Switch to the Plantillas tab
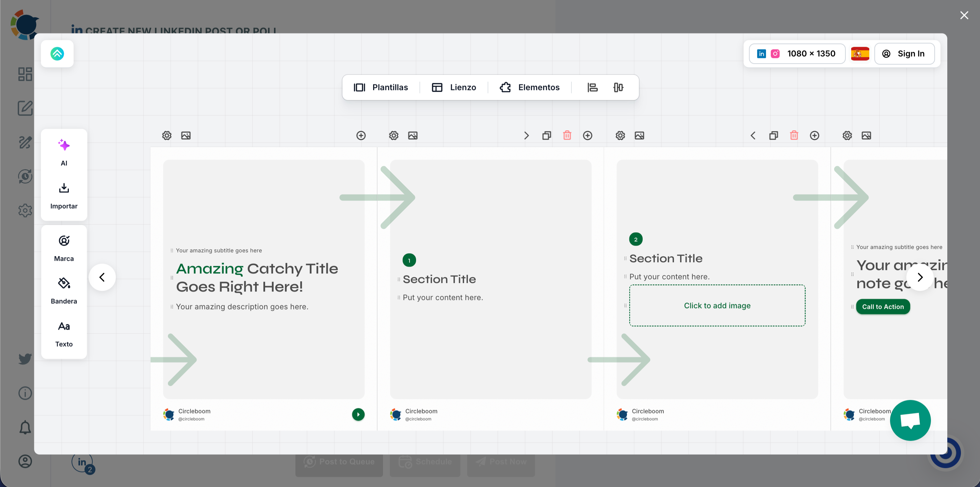Image resolution: width=980 pixels, height=487 pixels. click(381, 87)
